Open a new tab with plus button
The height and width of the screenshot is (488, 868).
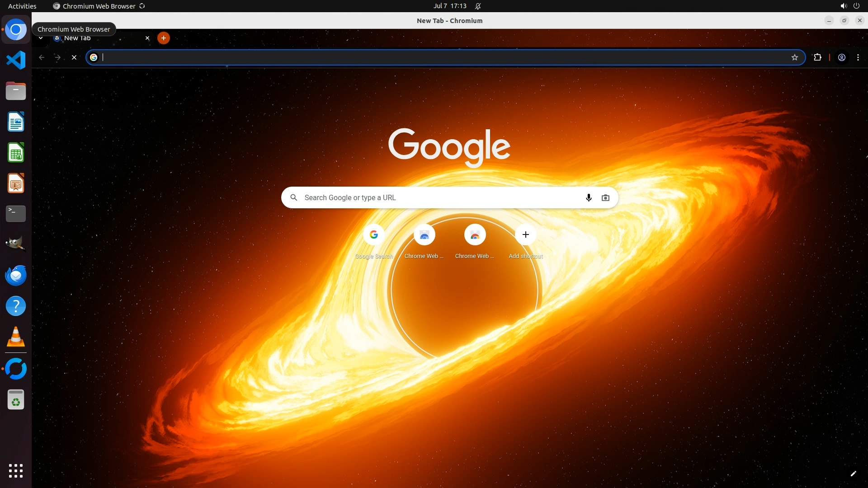[164, 38]
